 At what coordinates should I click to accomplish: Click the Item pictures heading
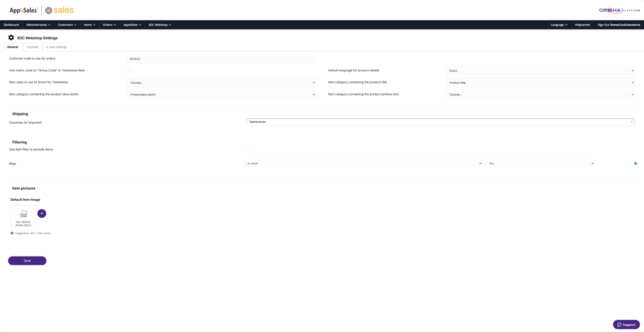click(x=24, y=188)
